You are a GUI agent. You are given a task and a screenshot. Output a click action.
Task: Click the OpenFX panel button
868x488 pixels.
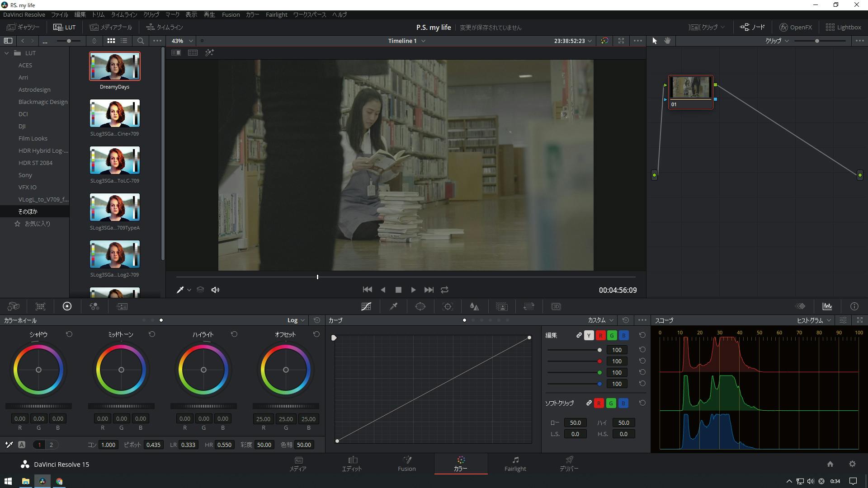796,27
